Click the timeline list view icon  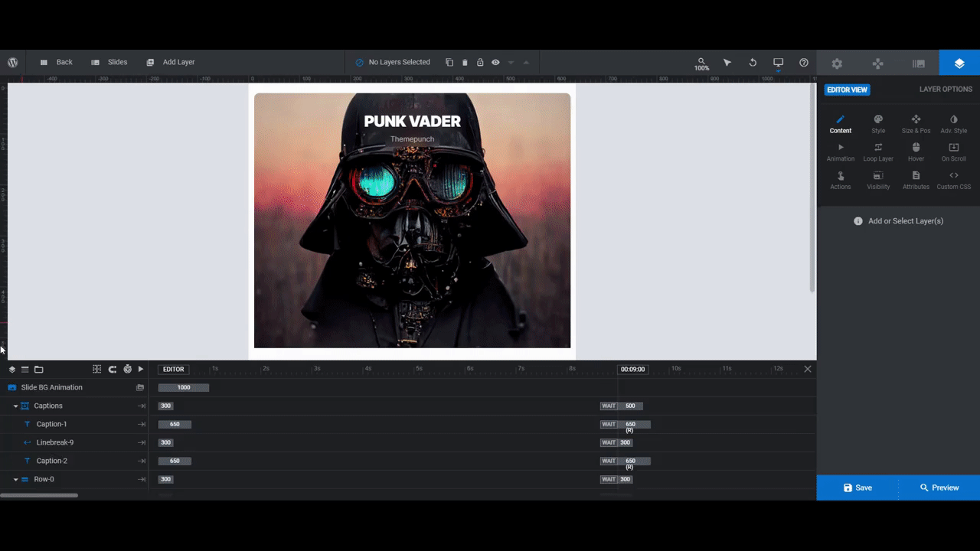click(x=24, y=369)
